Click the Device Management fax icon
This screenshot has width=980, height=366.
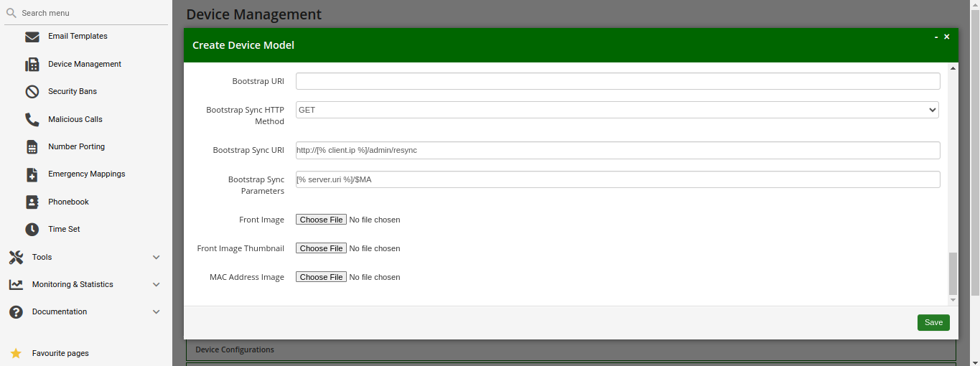(32, 65)
